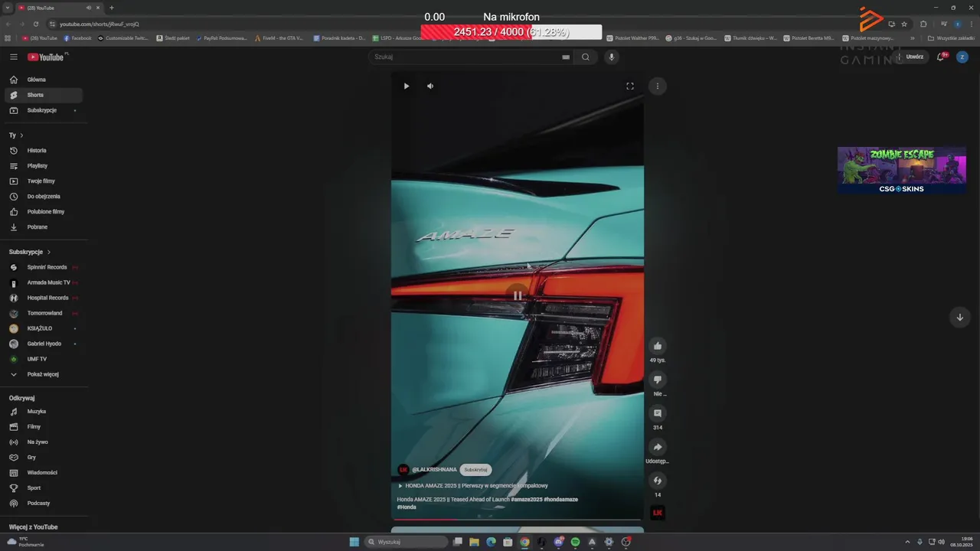Viewport: 980px width, 551px height.
Task: Open the Zombie Escape CSG Skins banner
Action: pyautogui.click(x=901, y=170)
